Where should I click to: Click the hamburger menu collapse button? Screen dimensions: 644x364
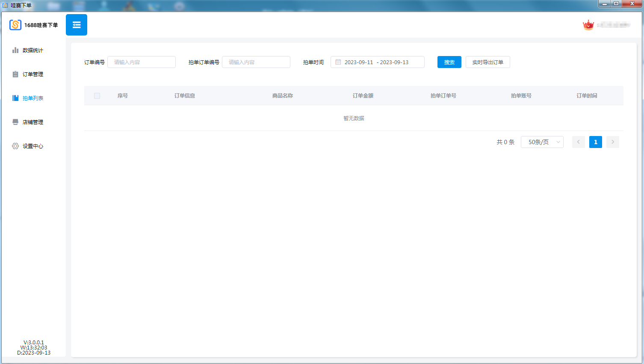[77, 25]
